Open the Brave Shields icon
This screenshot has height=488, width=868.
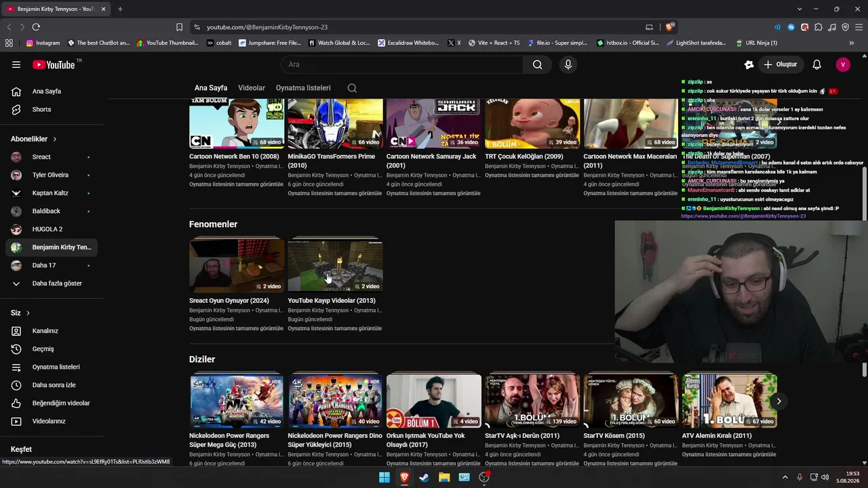point(670,27)
